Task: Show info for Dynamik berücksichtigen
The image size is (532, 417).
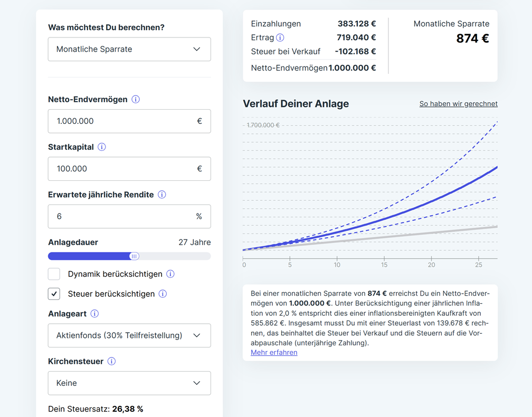Action: [x=170, y=274]
